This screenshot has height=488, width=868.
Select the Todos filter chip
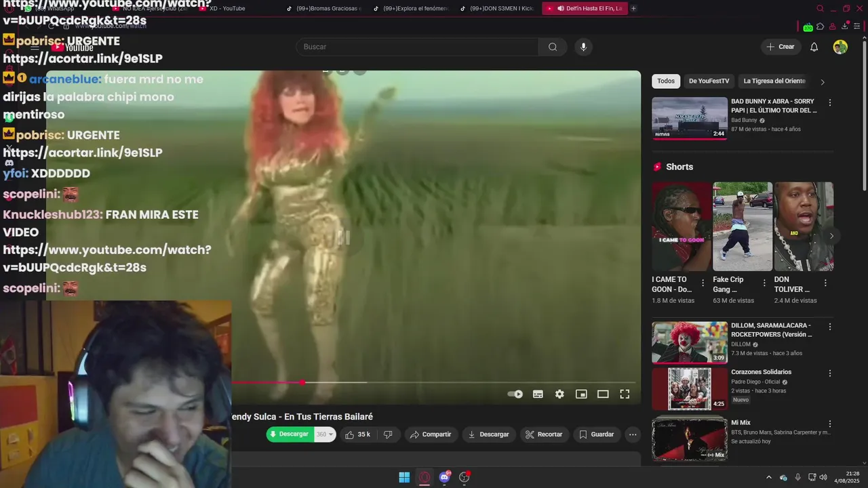(x=666, y=81)
